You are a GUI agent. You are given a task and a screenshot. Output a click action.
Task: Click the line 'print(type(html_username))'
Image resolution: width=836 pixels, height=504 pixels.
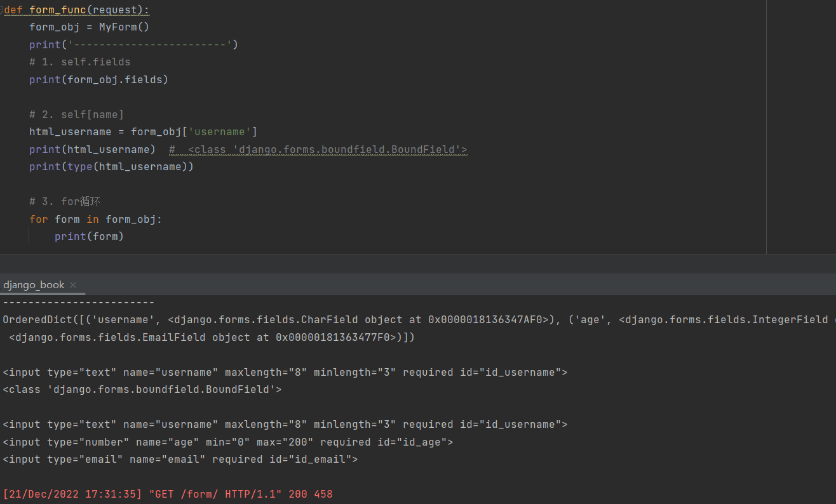(x=111, y=166)
